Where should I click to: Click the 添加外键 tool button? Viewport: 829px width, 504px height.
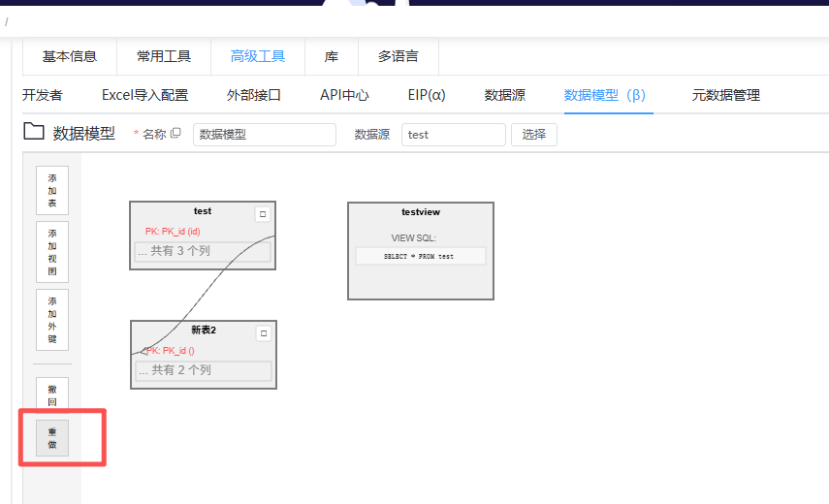[x=52, y=320]
